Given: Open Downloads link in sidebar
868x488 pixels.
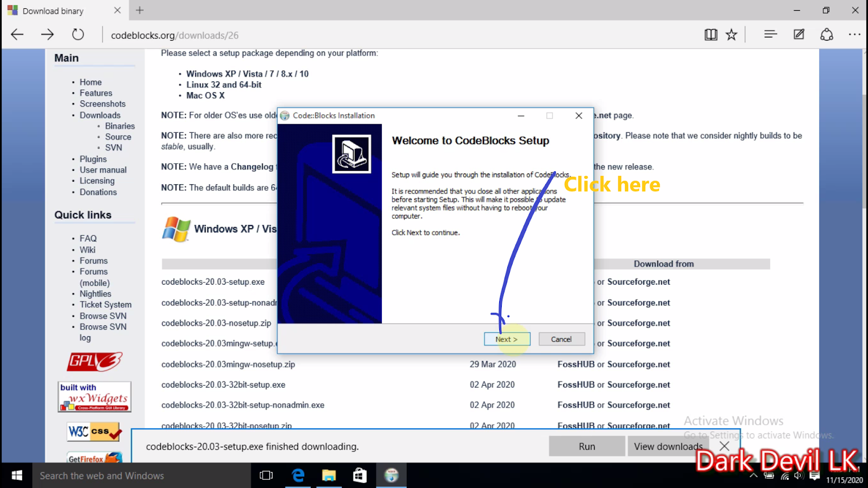Looking at the screenshot, I should (x=100, y=115).
